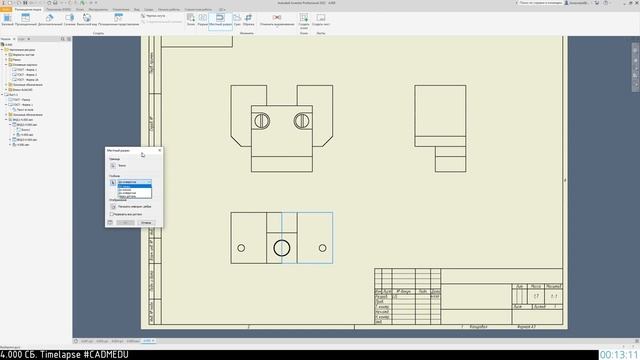Select 'GOST - Form 2a' in browser tree

click(25, 80)
